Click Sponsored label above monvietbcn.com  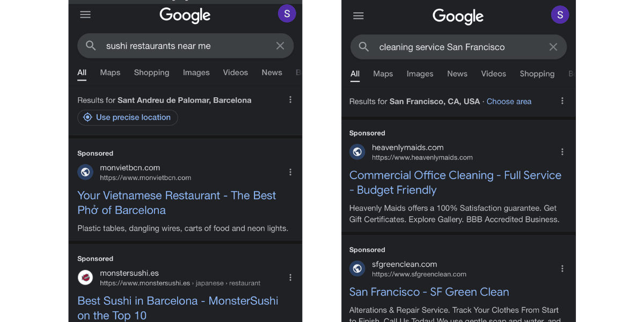pyautogui.click(x=95, y=153)
